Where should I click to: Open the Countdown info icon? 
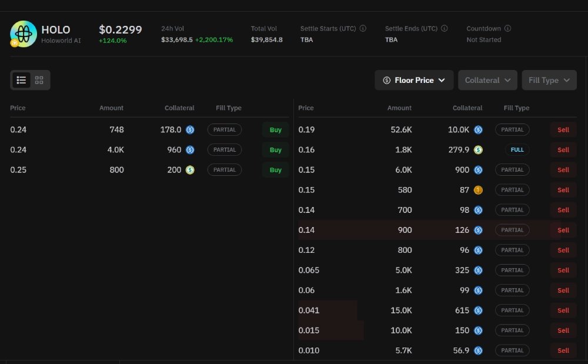pos(508,28)
